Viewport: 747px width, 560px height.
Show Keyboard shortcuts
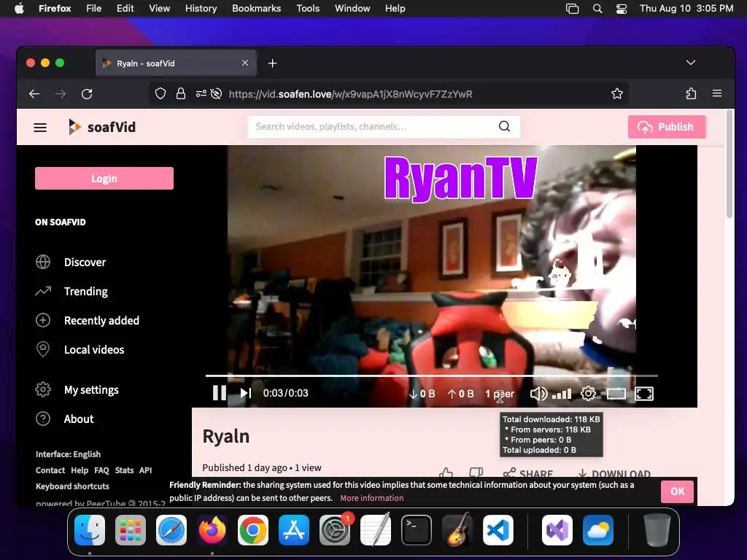point(72,486)
